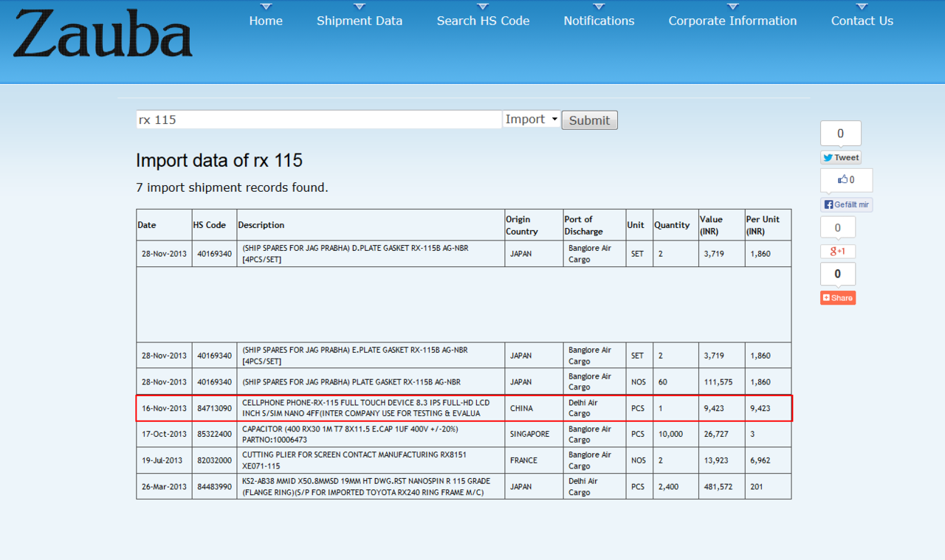The width and height of the screenshot is (945, 560).
Task: Click the Google +1 count box
Action: 838,228
